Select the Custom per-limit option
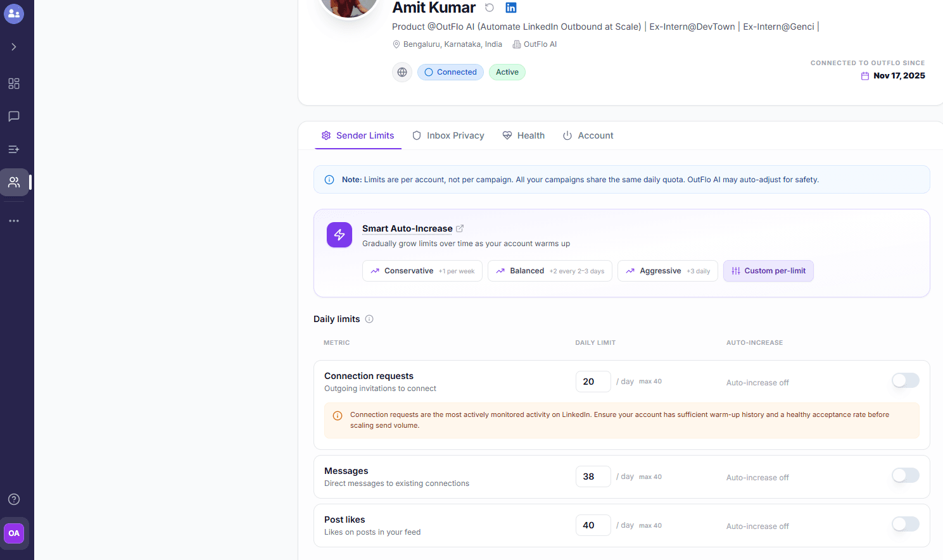 pyautogui.click(x=768, y=271)
